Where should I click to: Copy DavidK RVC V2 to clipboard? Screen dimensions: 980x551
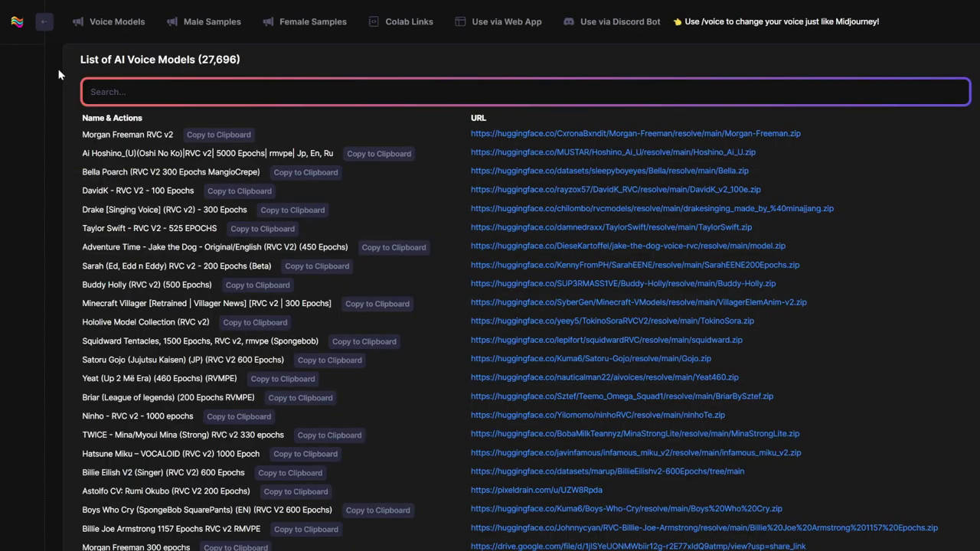239,191
